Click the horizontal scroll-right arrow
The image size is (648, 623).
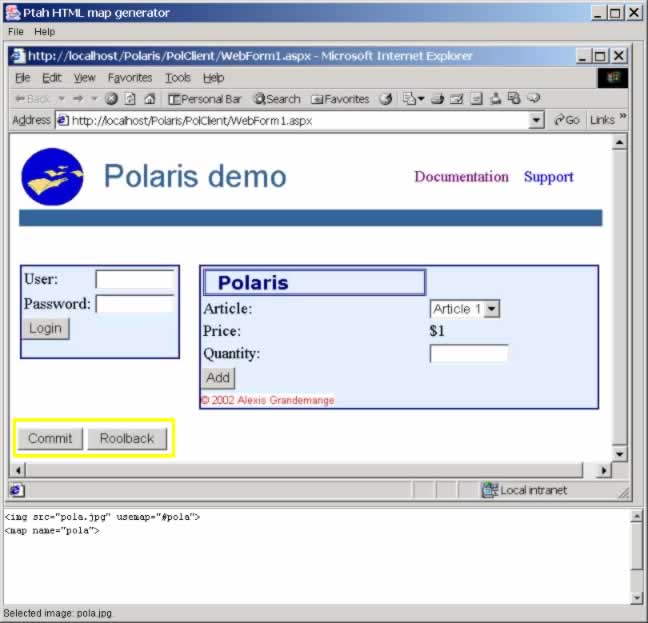604,470
